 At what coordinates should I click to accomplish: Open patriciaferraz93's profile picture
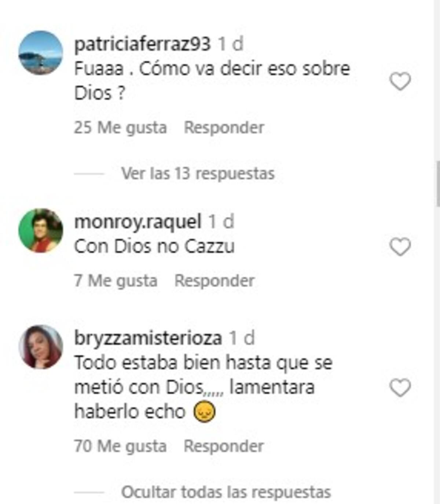(x=41, y=53)
